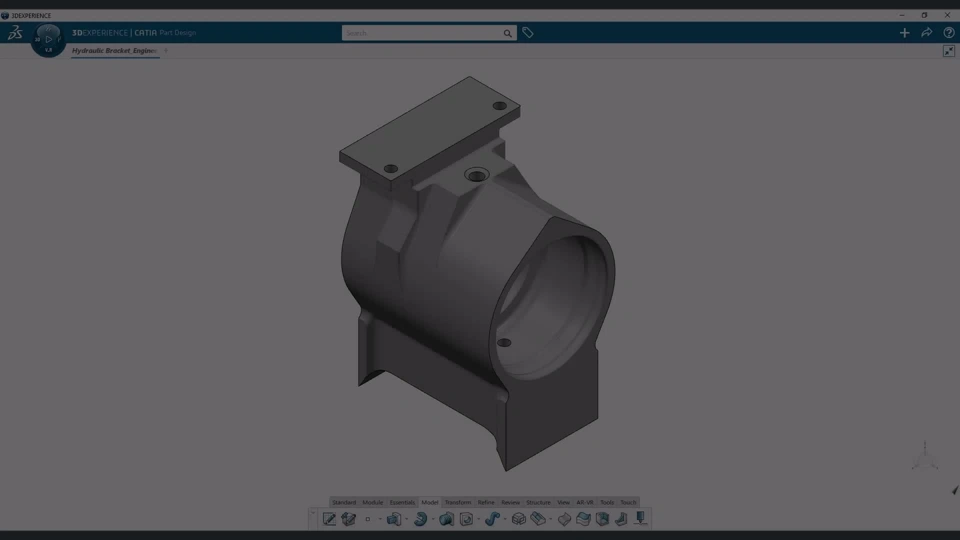Click the tag icon beside search
The height and width of the screenshot is (540, 960).
pos(528,33)
